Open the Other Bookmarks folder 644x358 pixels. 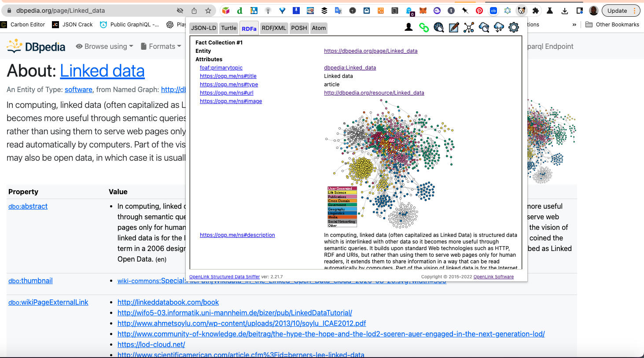click(x=612, y=25)
